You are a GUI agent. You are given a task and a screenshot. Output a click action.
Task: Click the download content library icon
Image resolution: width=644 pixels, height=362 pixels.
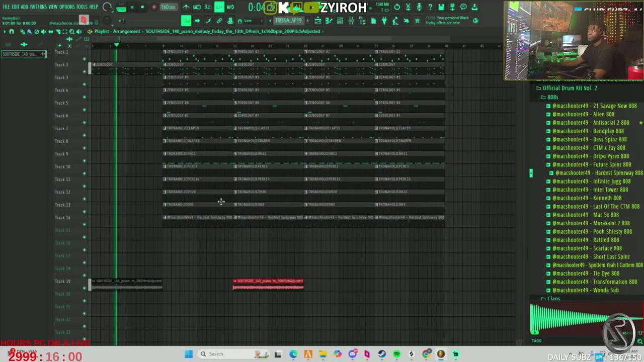[x=474, y=7]
